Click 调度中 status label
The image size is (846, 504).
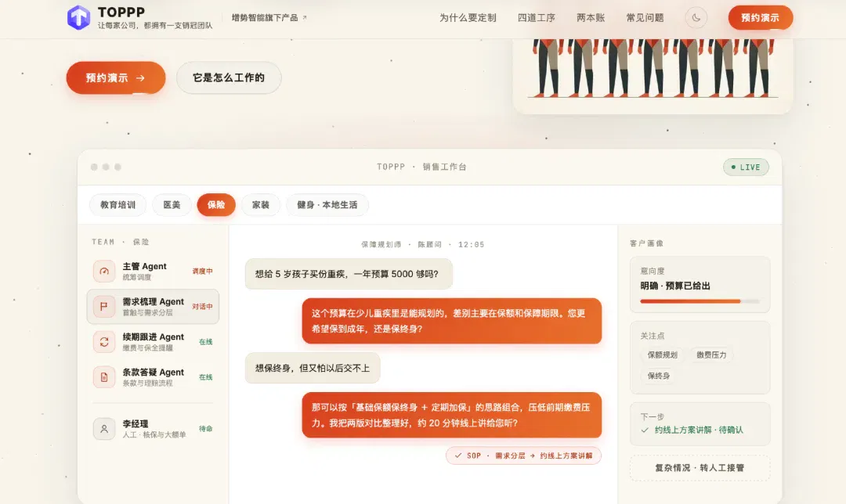coord(202,271)
